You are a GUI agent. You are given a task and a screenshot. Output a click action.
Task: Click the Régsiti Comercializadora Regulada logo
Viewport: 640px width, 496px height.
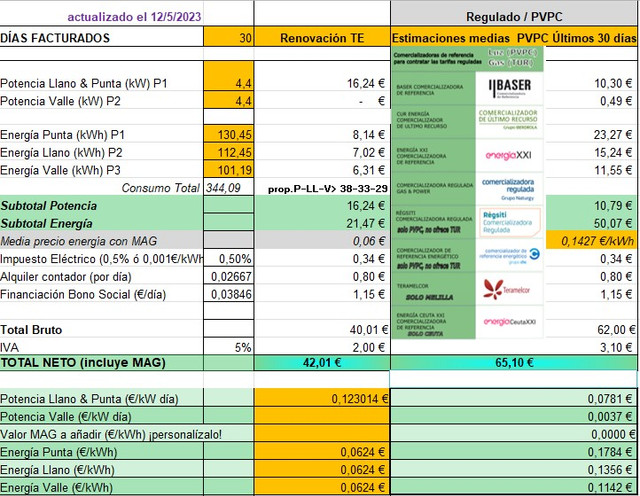pos(509,222)
